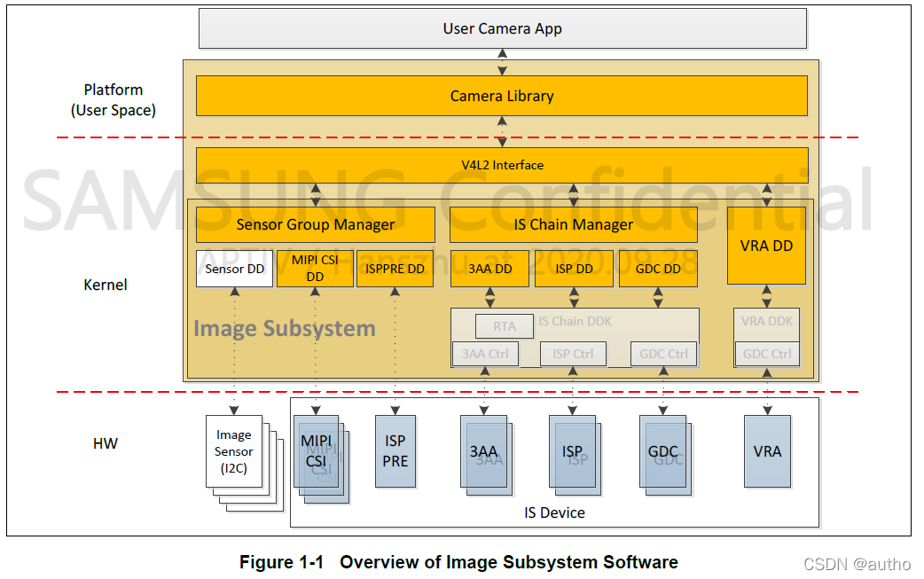Click the HW layer label
This screenshot has height=579, width=924.
106,443
